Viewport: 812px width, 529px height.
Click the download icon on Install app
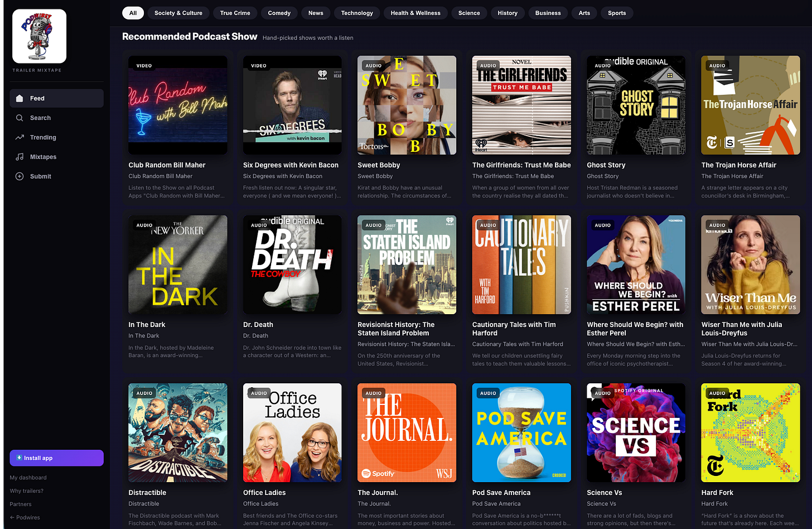pos(19,458)
